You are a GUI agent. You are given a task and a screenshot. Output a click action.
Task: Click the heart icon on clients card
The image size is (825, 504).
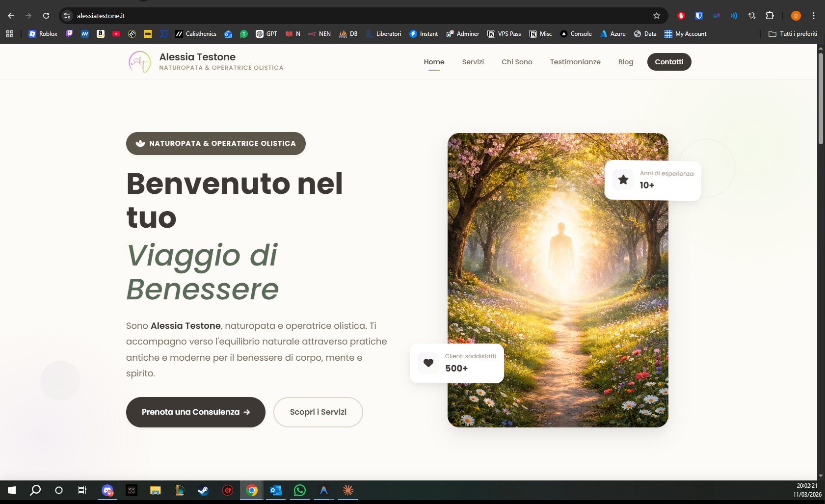[428, 363]
